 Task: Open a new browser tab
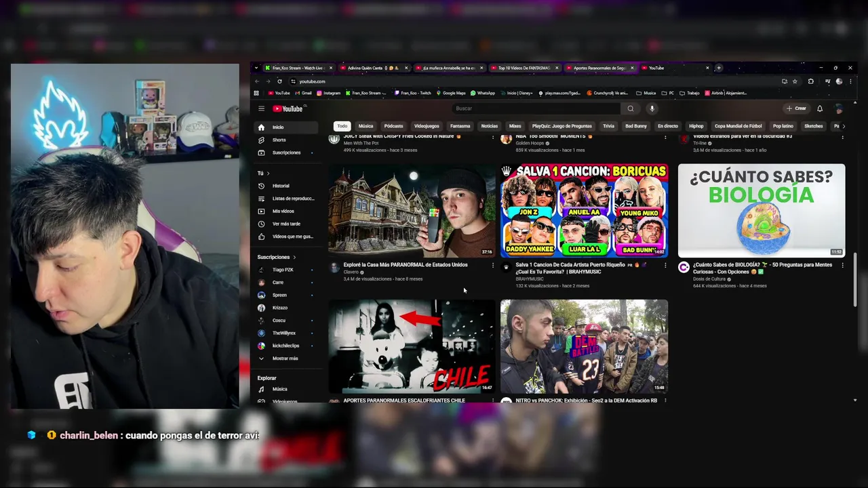[719, 68]
